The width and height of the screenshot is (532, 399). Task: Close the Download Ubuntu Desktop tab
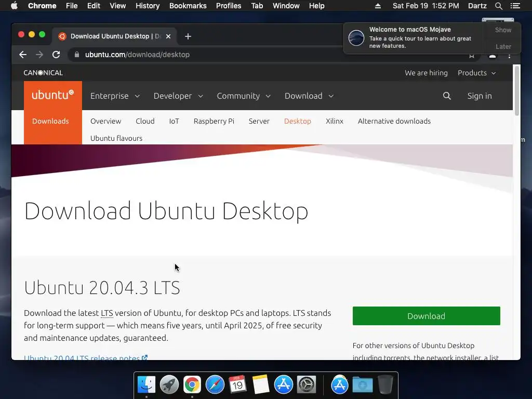[168, 36]
